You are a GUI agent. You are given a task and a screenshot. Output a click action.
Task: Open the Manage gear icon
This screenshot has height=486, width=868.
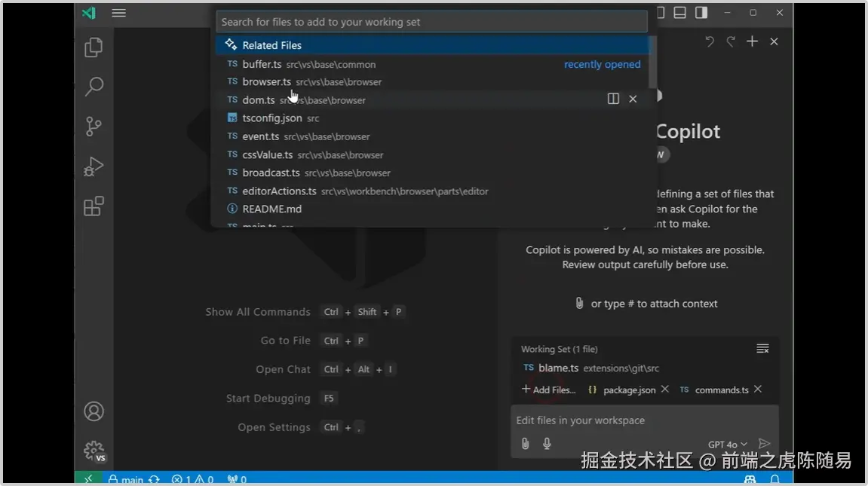pyautogui.click(x=94, y=451)
